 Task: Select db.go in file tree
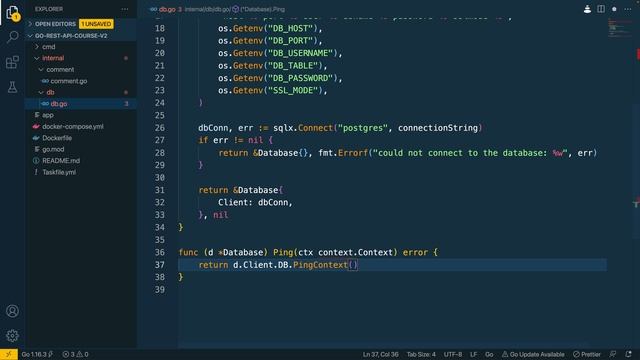(59, 104)
